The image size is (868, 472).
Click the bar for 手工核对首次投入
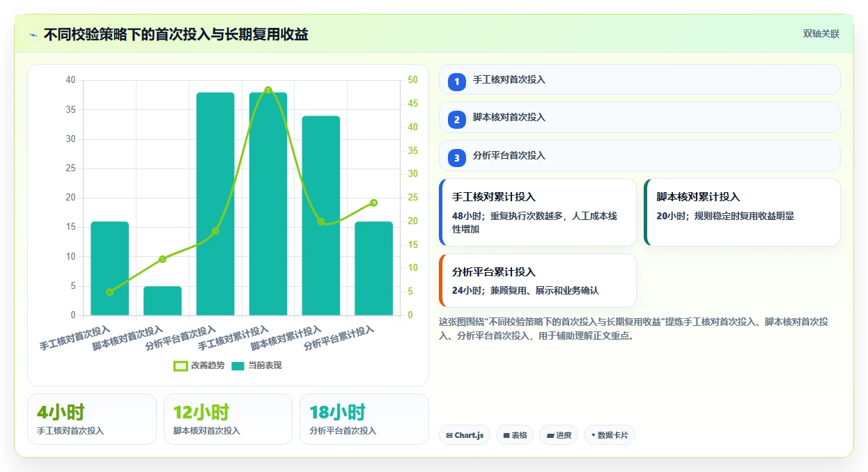[110, 269]
